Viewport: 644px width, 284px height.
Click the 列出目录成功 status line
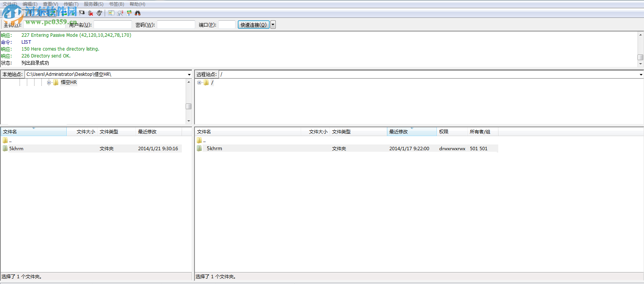[x=35, y=63]
